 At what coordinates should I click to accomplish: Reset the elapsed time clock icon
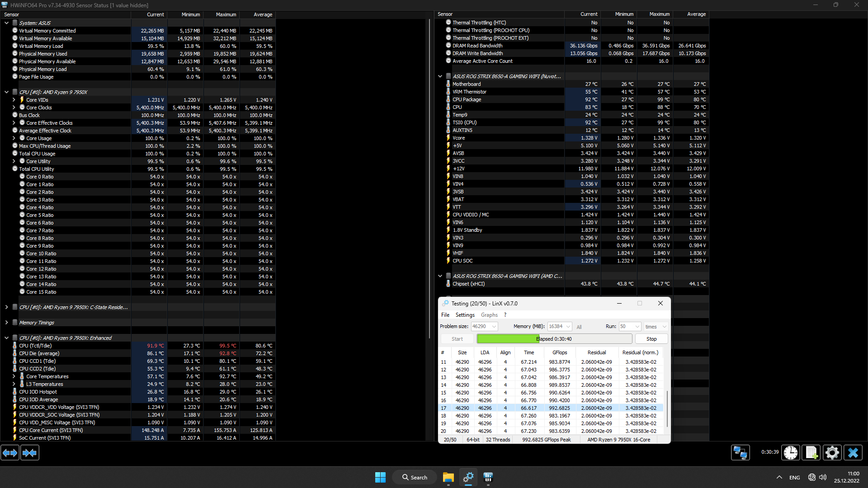(791, 453)
